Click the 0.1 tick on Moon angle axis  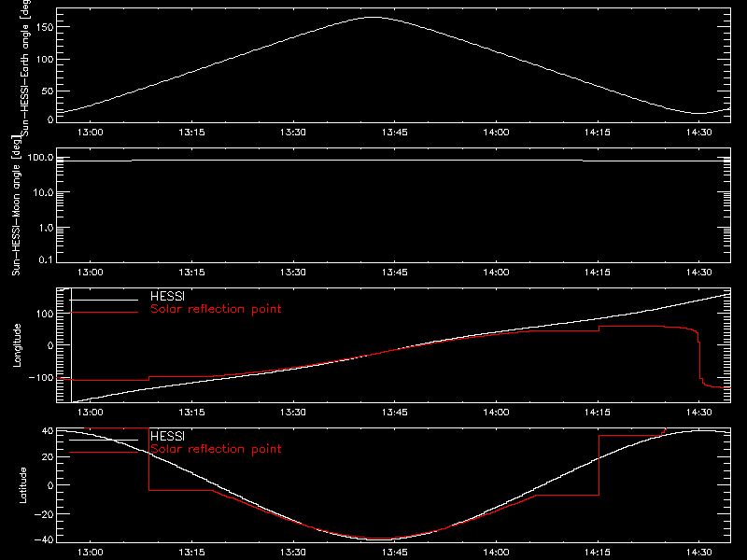pyautogui.click(x=47, y=259)
